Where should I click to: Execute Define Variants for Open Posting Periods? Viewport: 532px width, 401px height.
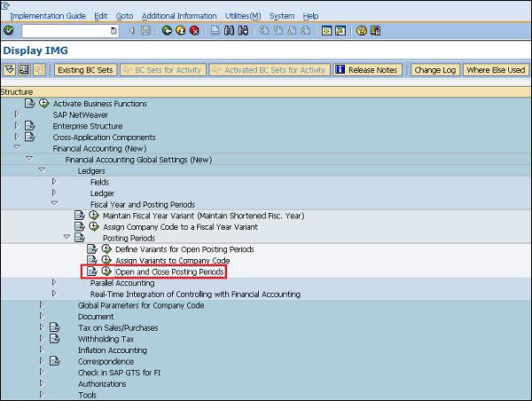(x=106, y=249)
